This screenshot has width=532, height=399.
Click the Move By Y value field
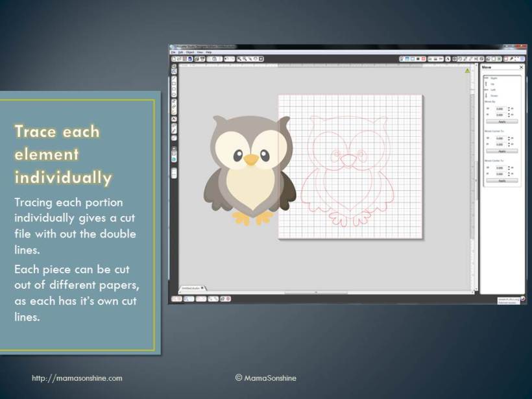pyautogui.click(x=500, y=115)
